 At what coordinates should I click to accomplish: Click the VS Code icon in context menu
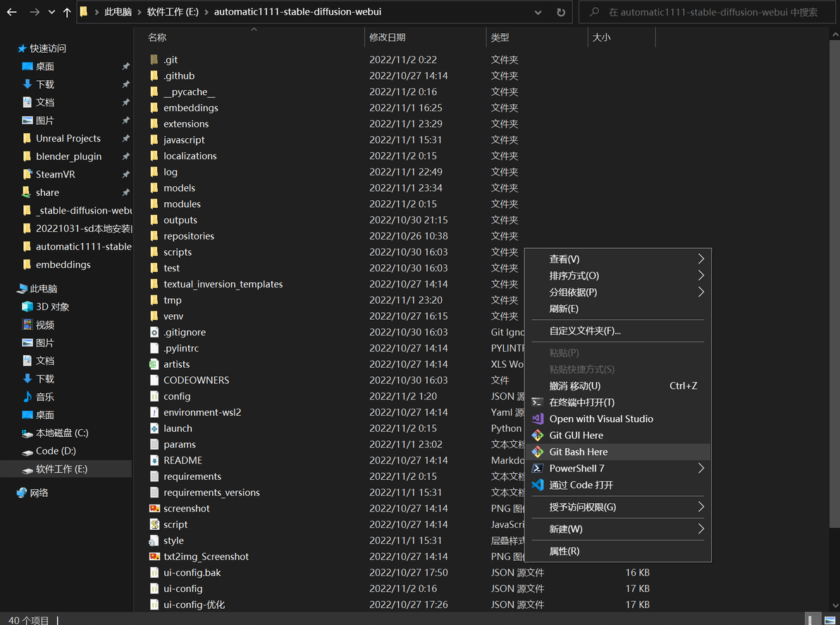coord(537,485)
